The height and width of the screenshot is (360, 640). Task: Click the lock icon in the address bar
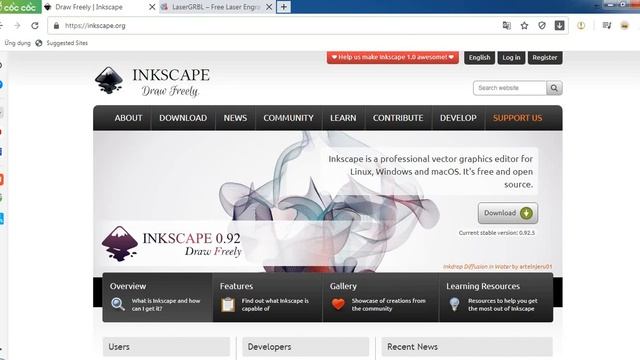click(x=56, y=26)
